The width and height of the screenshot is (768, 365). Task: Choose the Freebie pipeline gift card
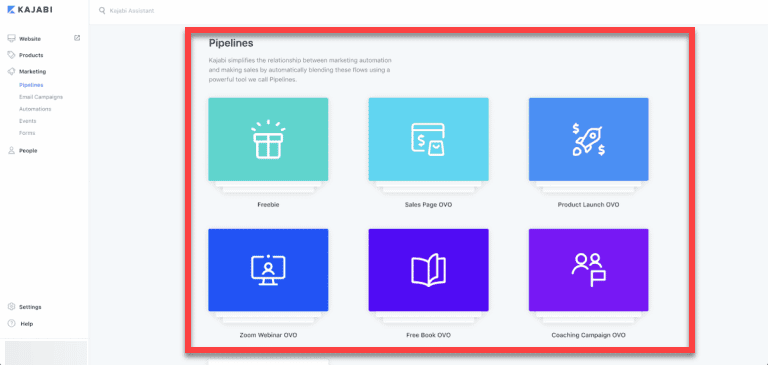(x=268, y=140)
